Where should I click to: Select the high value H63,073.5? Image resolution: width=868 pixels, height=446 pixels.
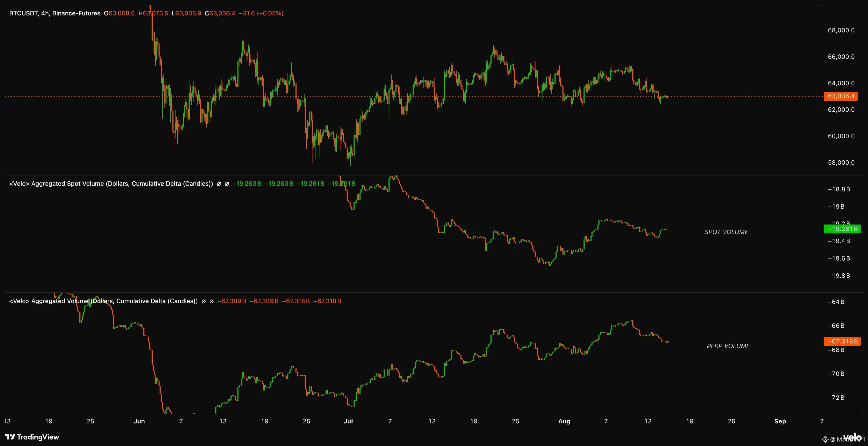pyautogui.click(x=153, y=13)
